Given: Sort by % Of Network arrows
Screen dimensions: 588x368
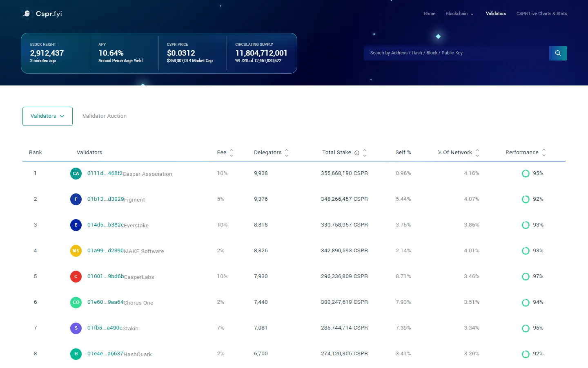Looking at the screenshot, I should 477,153.
